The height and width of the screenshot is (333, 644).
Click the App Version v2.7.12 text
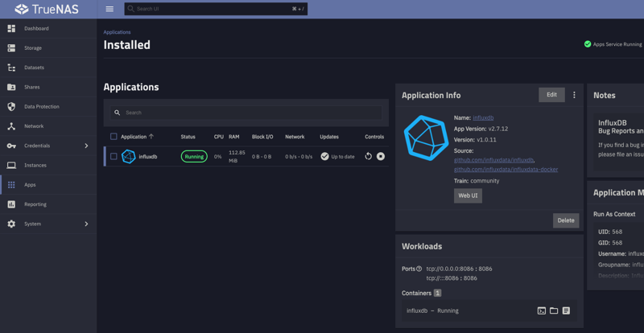coord(481,129)
